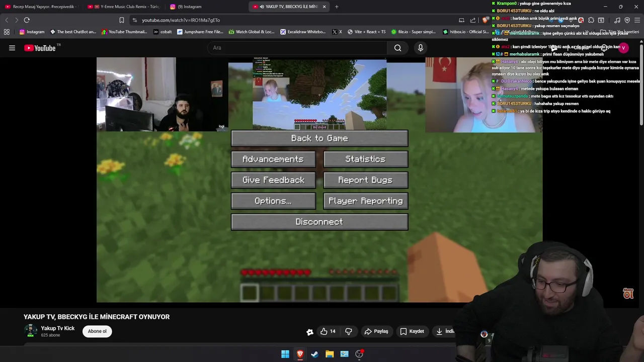Click the remix clip icon beside the like button
Screen dimensions: 644x362
click(310, 331)
